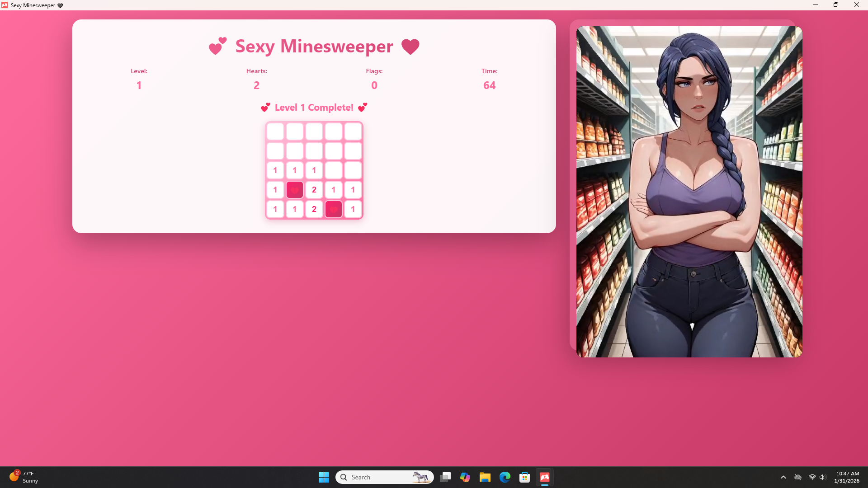Open Microsoft Edge from the taskbar

tap(505, 477)
